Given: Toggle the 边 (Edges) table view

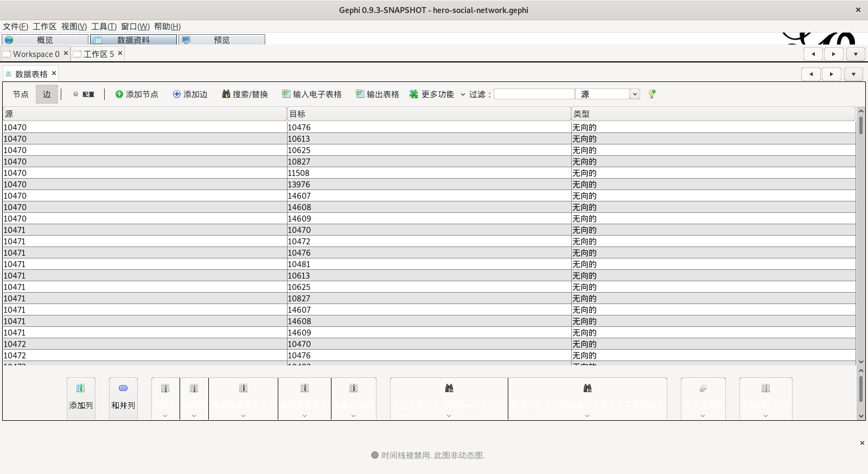Looking at the screenshot, I should click(47, 94).
